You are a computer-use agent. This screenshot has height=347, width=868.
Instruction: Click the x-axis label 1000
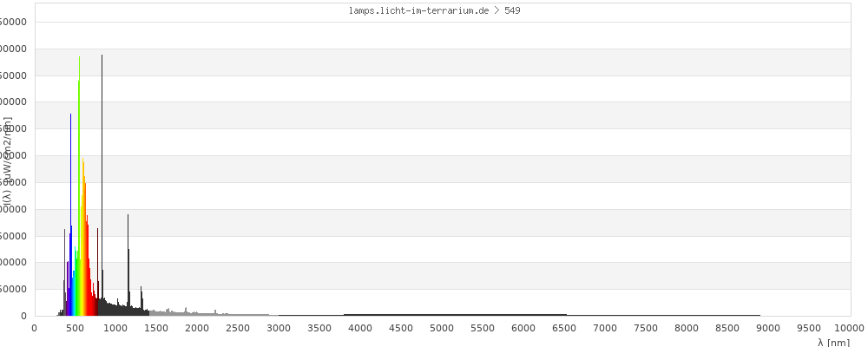coord(116,328)
